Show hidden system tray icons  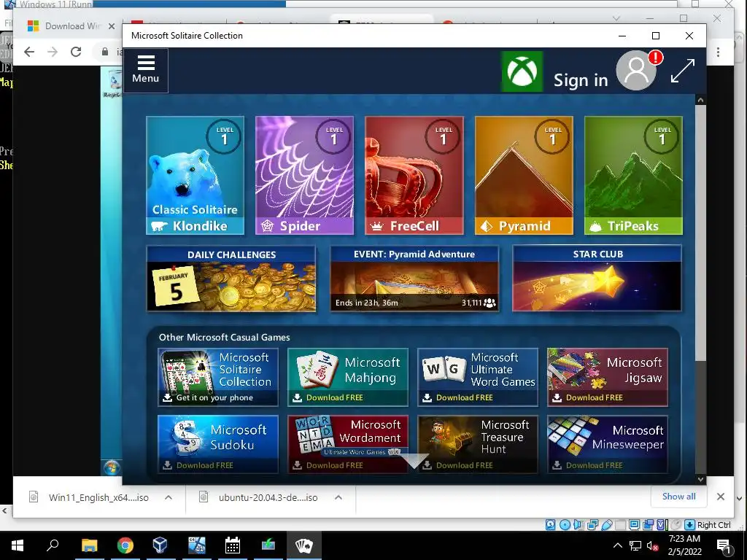coord(617,545)
